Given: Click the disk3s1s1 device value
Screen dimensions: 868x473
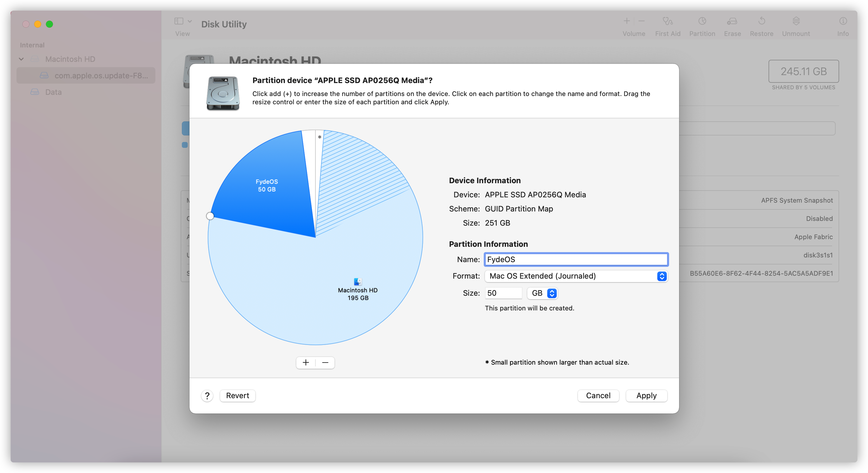Looking at the screenshot, I should [x=818, y=255].
